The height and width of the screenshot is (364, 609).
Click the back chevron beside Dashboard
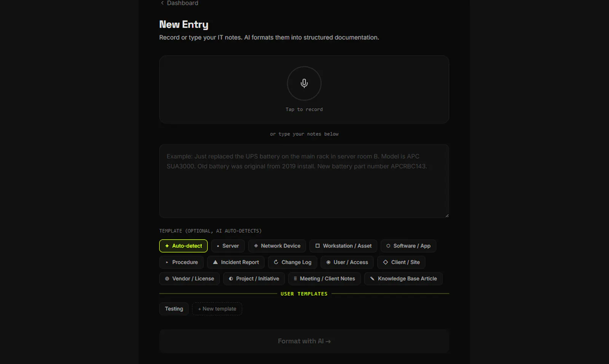(162, 3)
